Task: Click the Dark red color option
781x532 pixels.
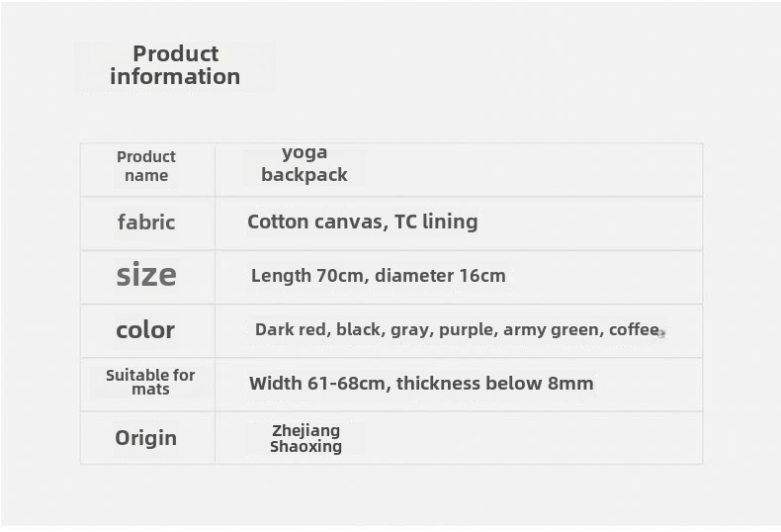Action: pyautogui.click(x=291, y=330)
